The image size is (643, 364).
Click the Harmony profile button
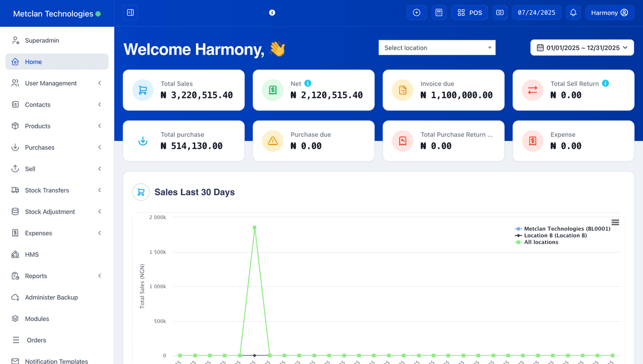pos(609,12)
